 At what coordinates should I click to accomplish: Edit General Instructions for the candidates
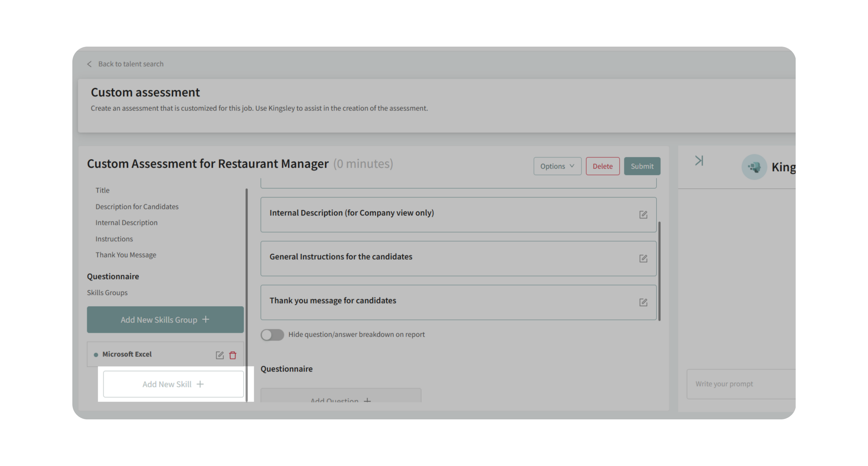(643, 259)
